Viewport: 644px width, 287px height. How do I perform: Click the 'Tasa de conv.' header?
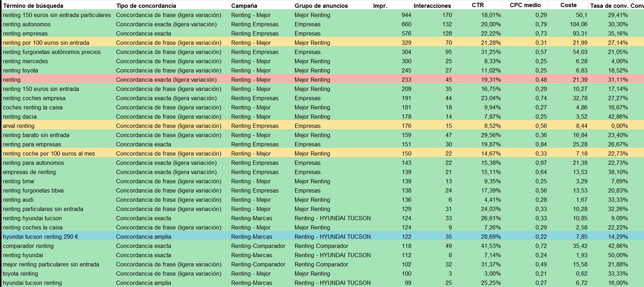(x=609, y=6)
